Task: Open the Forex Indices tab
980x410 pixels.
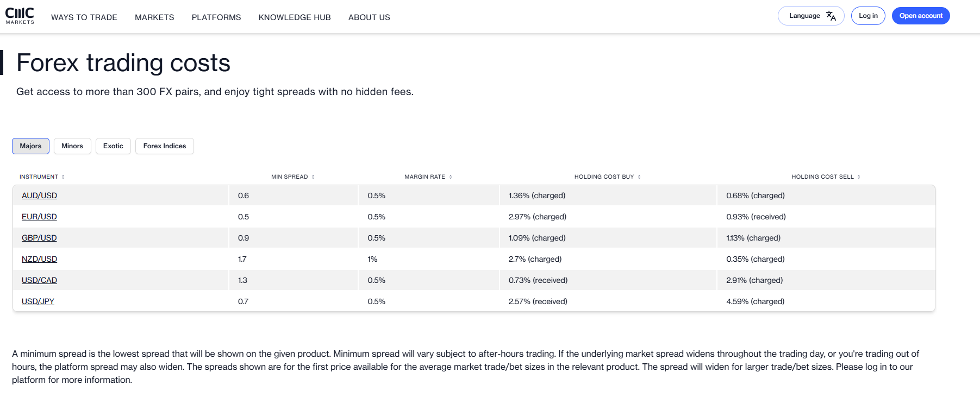Action: point(164,146)
